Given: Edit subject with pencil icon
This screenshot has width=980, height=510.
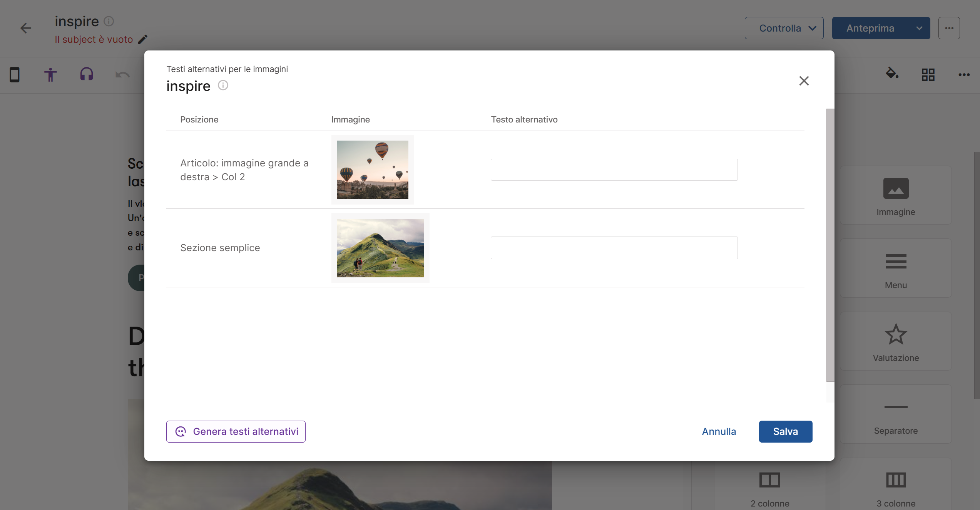Looking at the screenshot, I should (x=143, y=39).
